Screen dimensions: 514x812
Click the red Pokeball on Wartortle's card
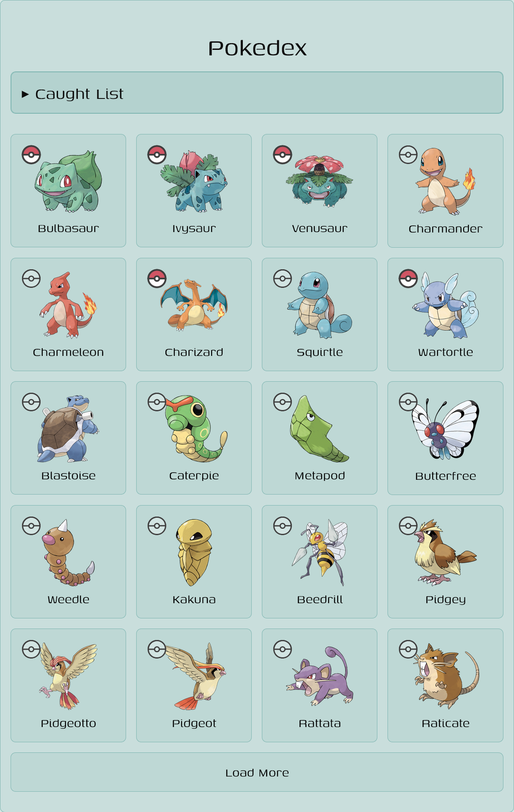click(408, 279)
